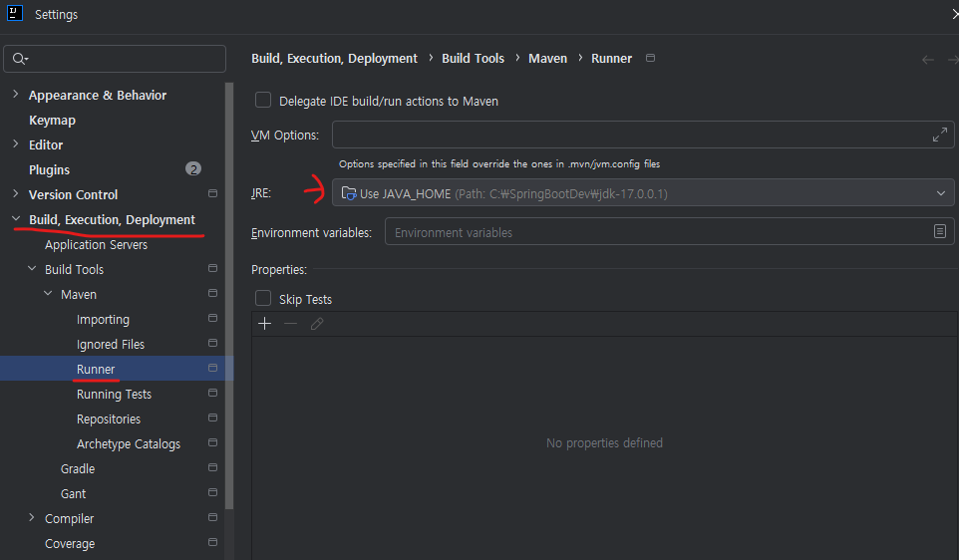
Task: Click the Plugins update count badge
Action: click(193, 169)
